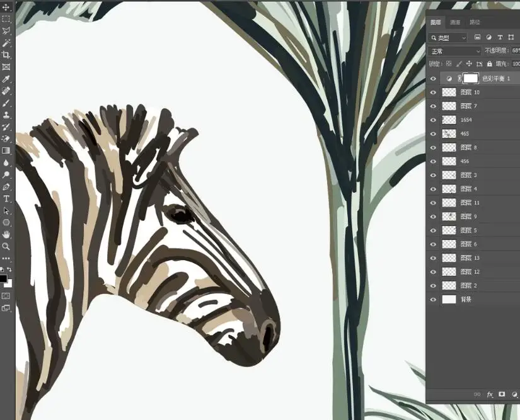Hide the 色彩平衡 1 adjustment layer
520x420 pixels.
[x=433, y=79]
